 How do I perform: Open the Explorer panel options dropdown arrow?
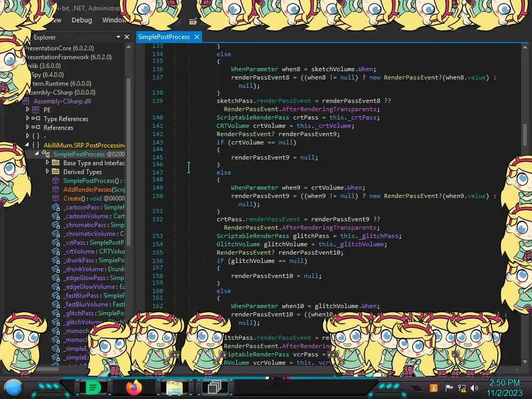(118, 37)
